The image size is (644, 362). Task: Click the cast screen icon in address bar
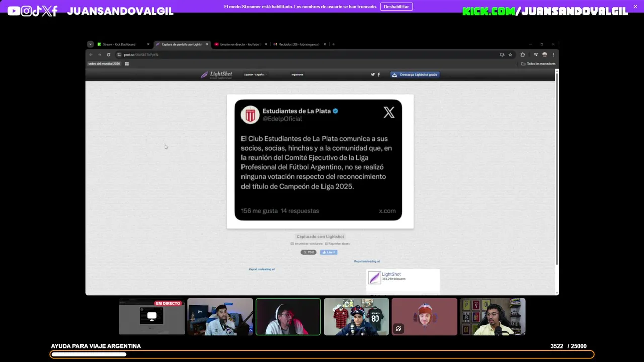click(502, 55)
